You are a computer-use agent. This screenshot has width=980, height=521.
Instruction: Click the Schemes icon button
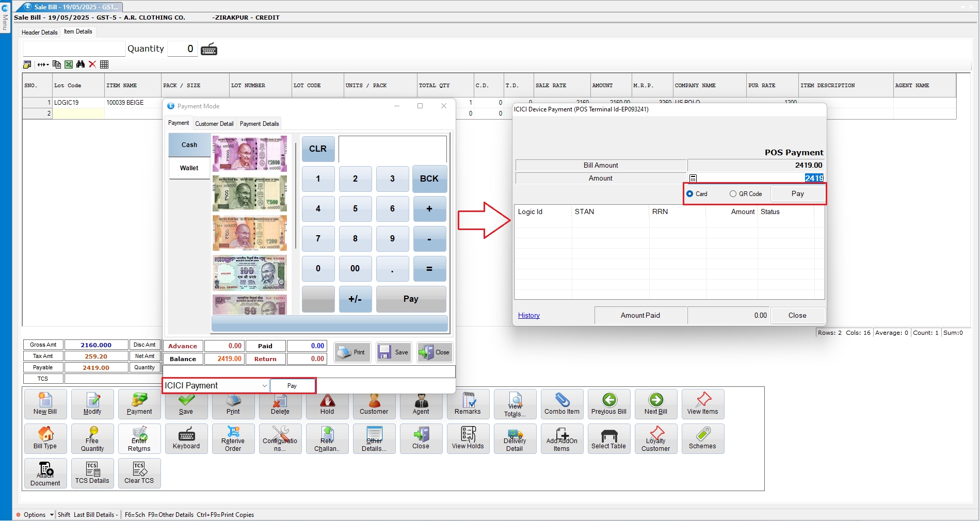coord(702,438)
